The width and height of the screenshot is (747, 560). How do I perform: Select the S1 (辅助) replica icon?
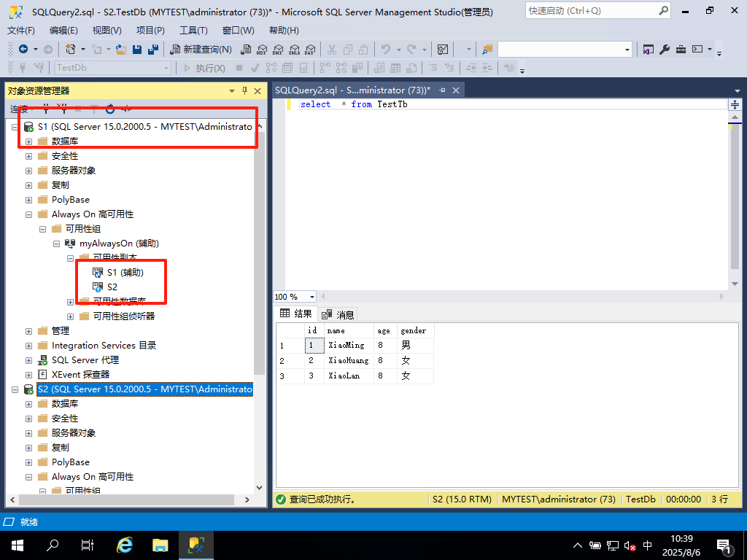(98, 273)
